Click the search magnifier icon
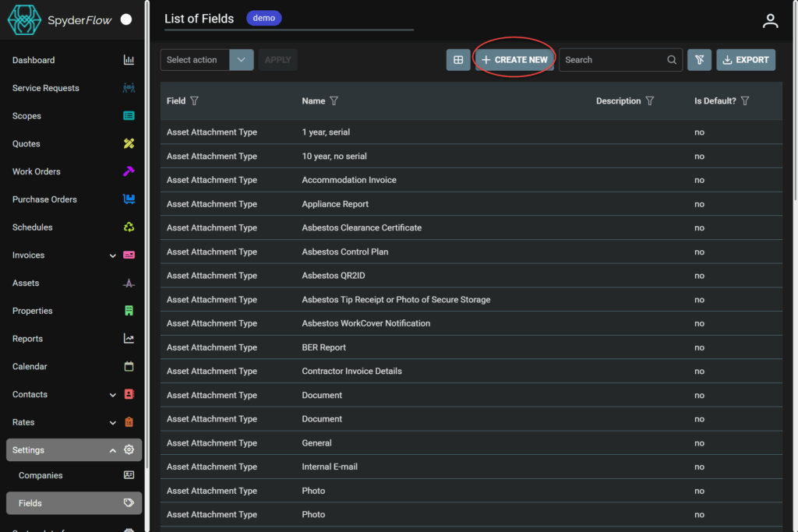Image resolution: width=798 pixels, height=532 pixels. 672,60
